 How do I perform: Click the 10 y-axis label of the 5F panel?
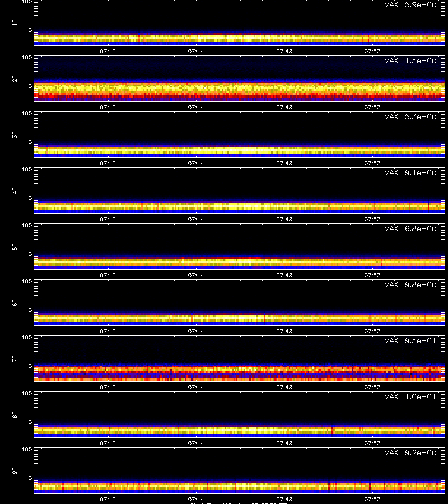coord(29,254)
